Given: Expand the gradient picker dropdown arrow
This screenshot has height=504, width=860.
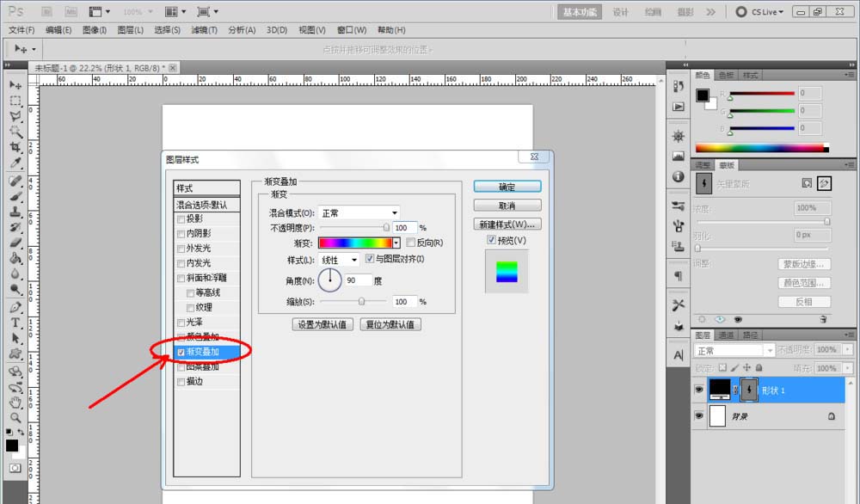Looking at the screenshot, I should pos(396,243).
